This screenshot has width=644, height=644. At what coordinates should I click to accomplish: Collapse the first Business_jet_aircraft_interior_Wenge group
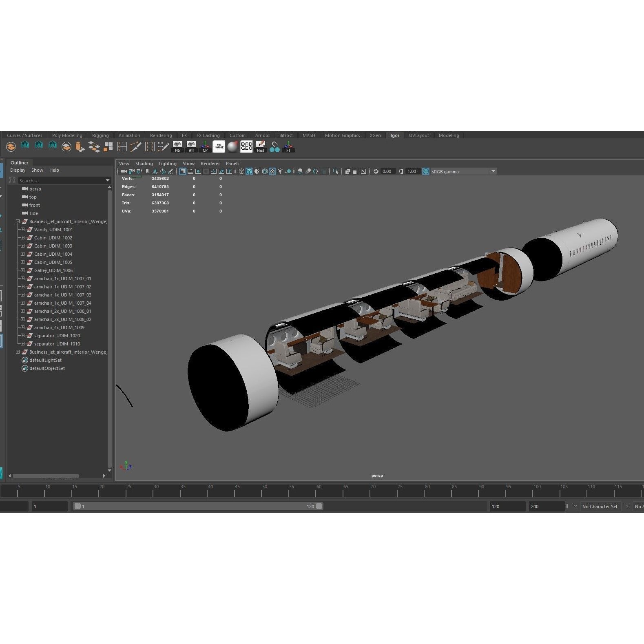click(18, 221)
